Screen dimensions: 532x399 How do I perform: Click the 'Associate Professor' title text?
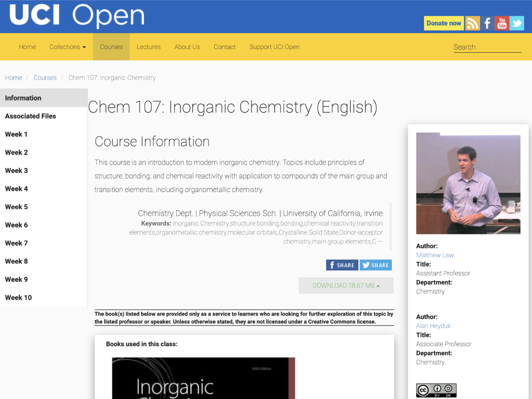point(443,344)
